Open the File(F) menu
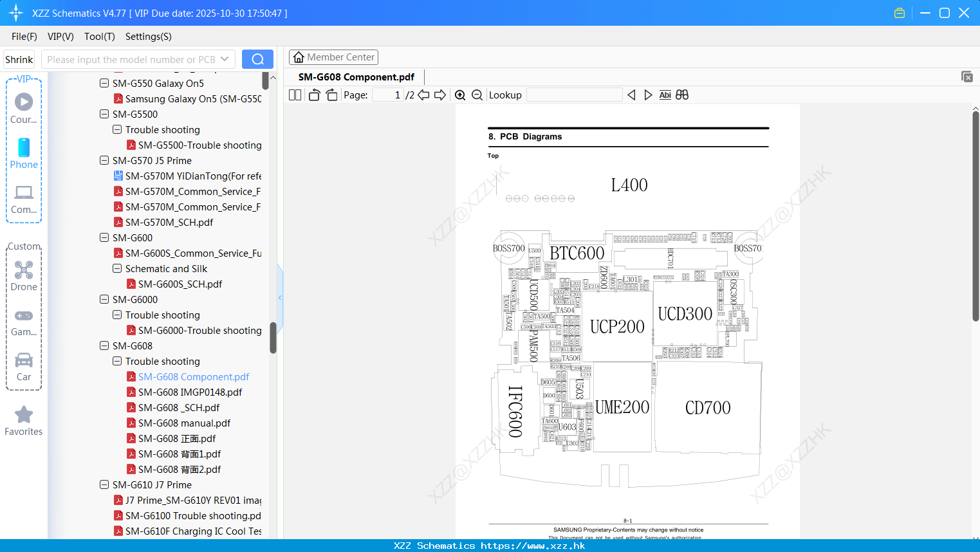Screen dimensions: 980x552 point(24,37)
